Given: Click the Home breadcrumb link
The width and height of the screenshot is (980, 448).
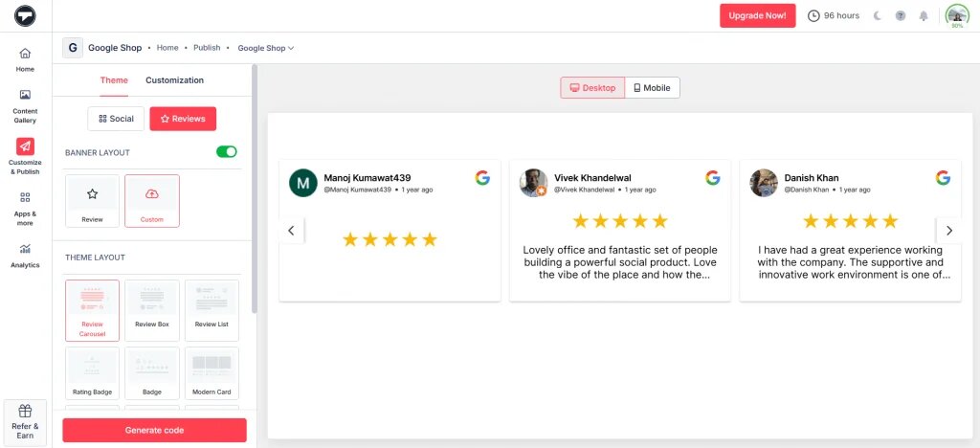Looking at the screenshot, I should click(x=167, y=48).
